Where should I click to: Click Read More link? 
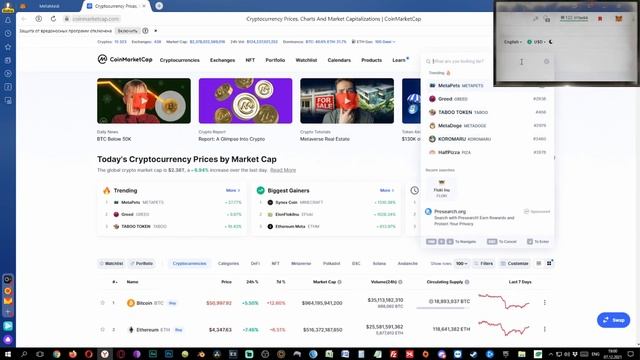(x=283, y=170)
